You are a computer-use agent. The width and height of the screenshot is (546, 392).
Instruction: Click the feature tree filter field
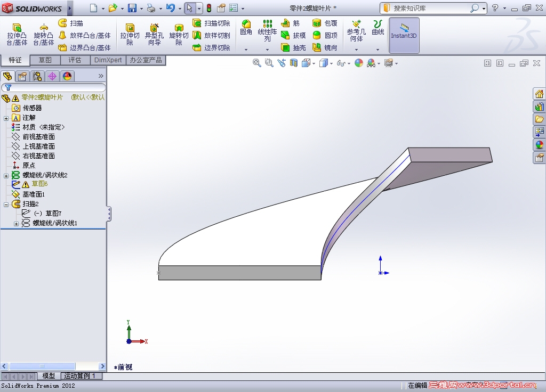click(x=53, y=88)
